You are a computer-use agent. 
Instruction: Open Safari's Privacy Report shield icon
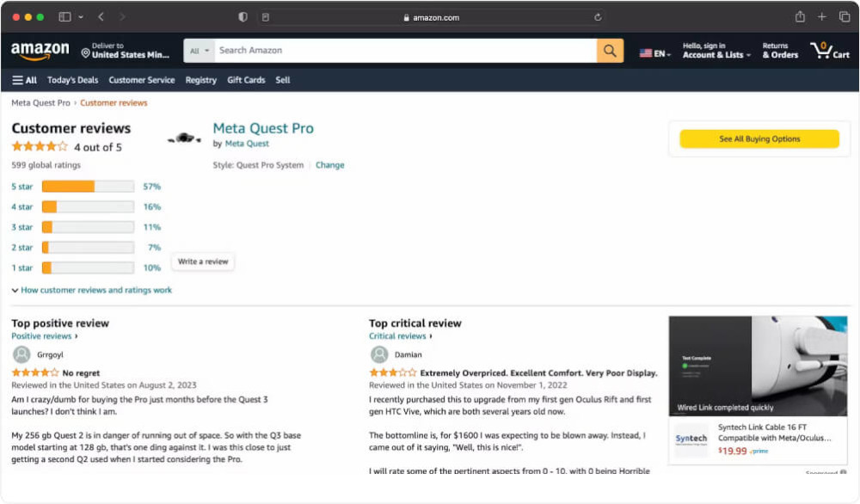pos(243,16)
